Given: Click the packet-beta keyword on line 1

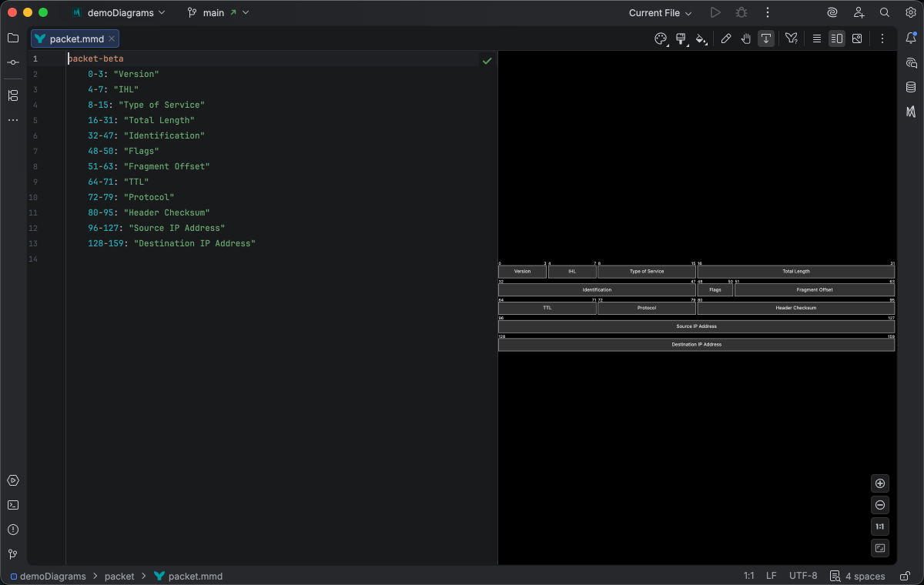Looking at the screenshot, I should [95, 58].
